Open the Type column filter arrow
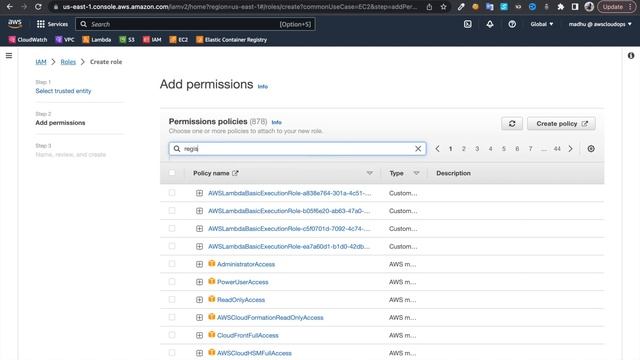 click(416, 173)
